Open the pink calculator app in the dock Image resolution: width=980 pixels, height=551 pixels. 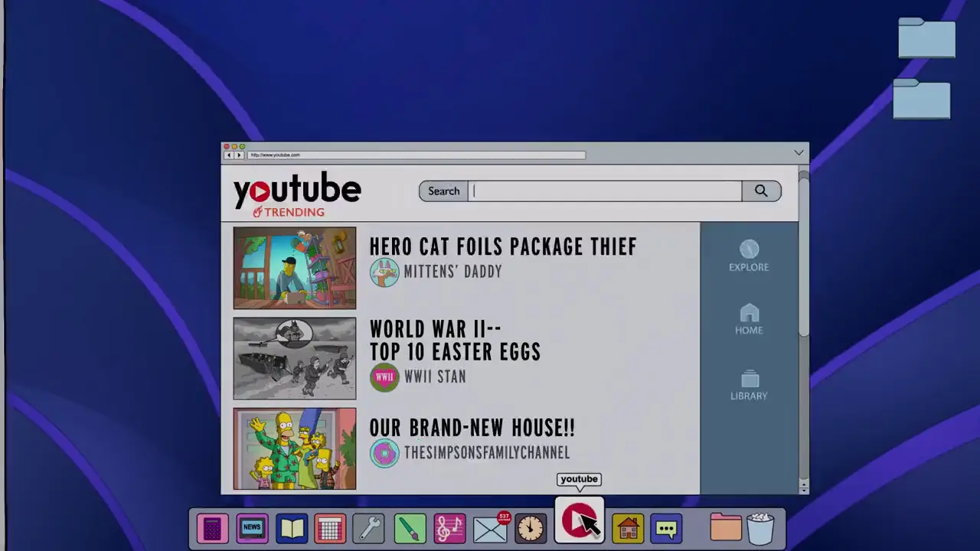click(x=213, y=528)
